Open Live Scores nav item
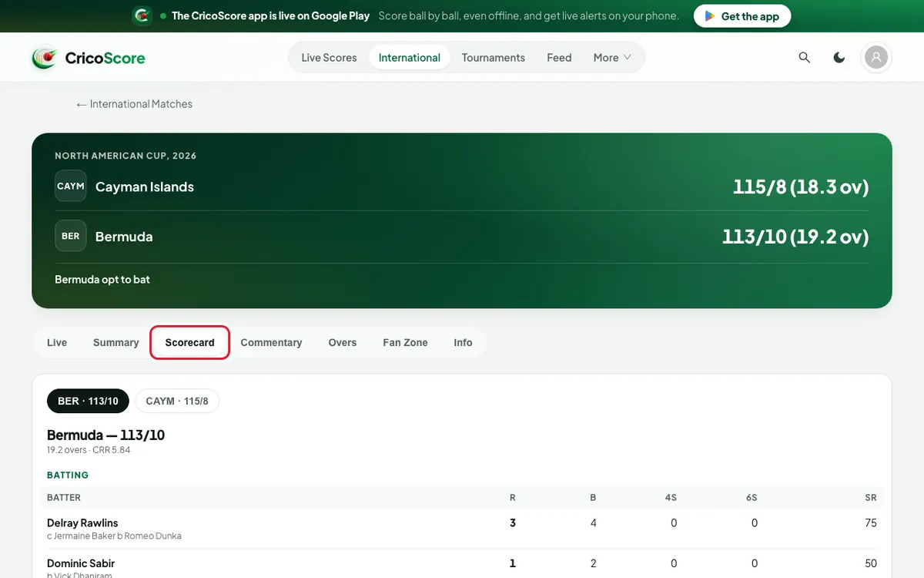This screenshot has width=924, height=578. (x=329, y=58)
